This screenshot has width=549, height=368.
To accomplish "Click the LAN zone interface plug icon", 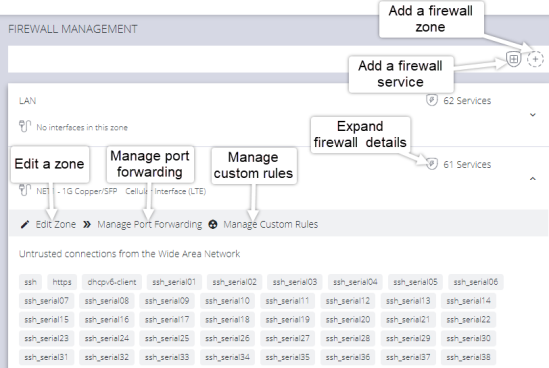I will click(x=25, y=126).
